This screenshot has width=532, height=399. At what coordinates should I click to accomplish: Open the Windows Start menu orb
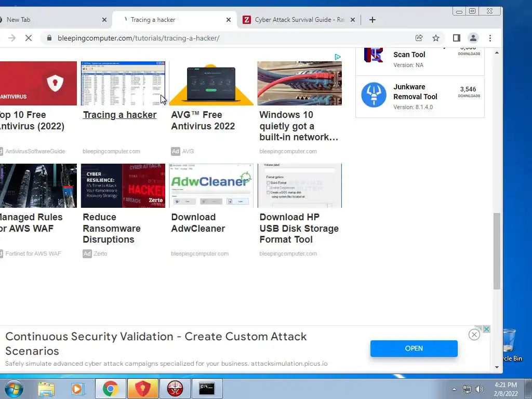pos(14,389)
